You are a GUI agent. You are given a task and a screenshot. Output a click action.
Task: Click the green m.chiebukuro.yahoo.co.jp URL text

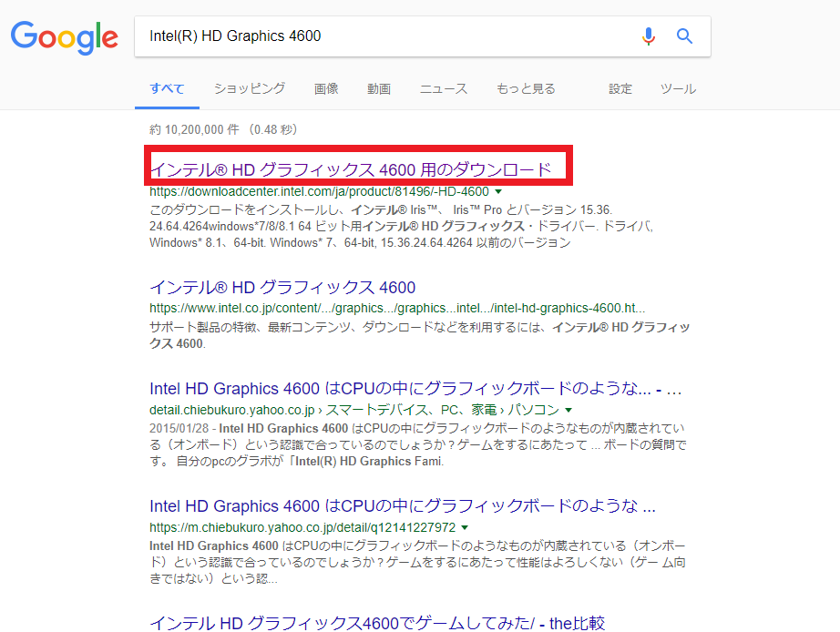tap(302, 527)
